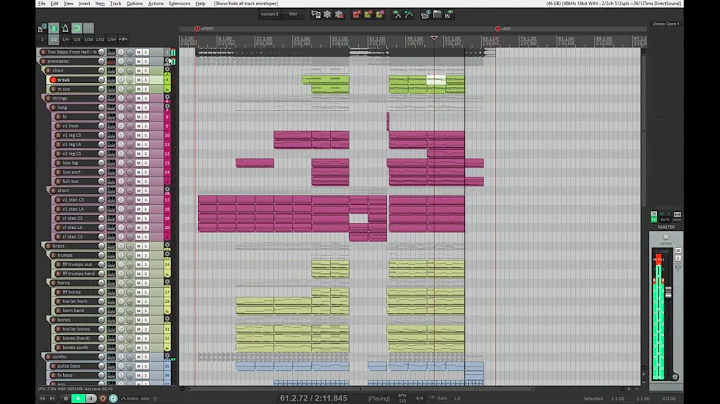
Task: Select the highlighted 1/2 grid division button
Action: click(54, 39)
